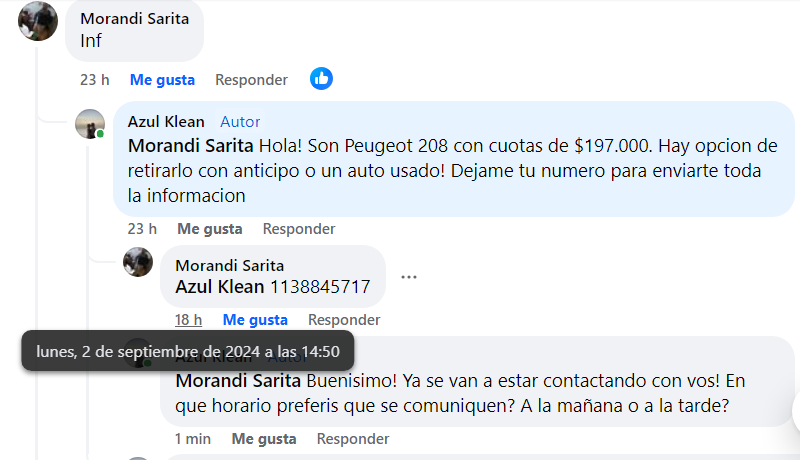Like the 'Inf' comment via Me gusta

click(x=162, y=80)
